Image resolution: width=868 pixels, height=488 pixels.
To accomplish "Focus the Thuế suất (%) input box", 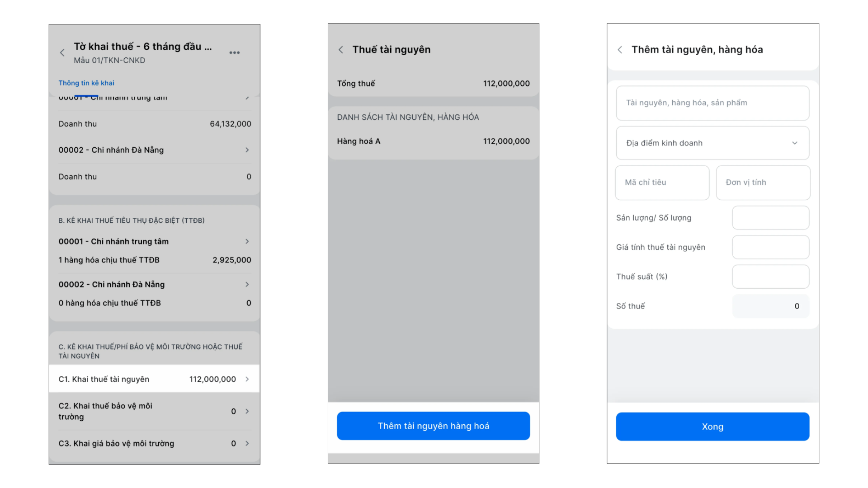I will 771,277.
